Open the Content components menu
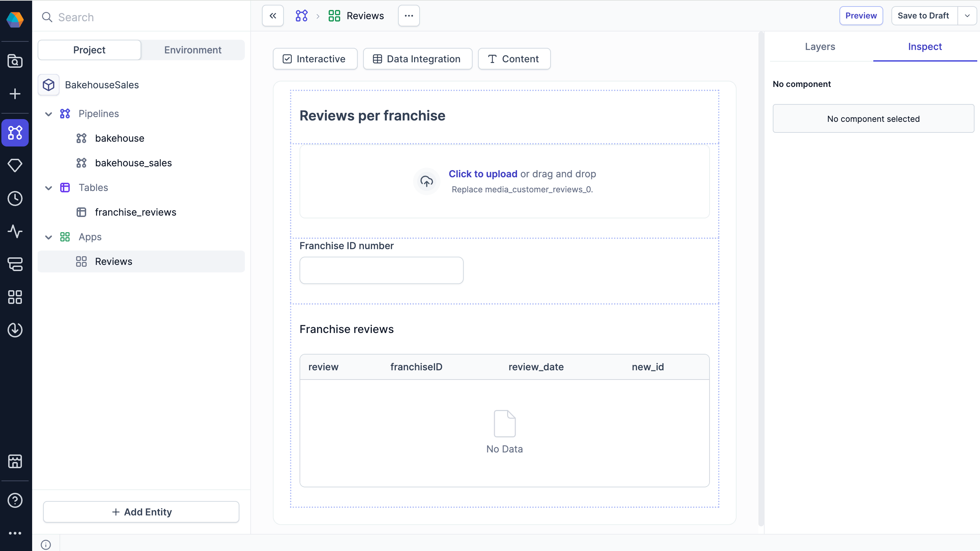Screen dimensions: 980x551 [x=514, y=59]
